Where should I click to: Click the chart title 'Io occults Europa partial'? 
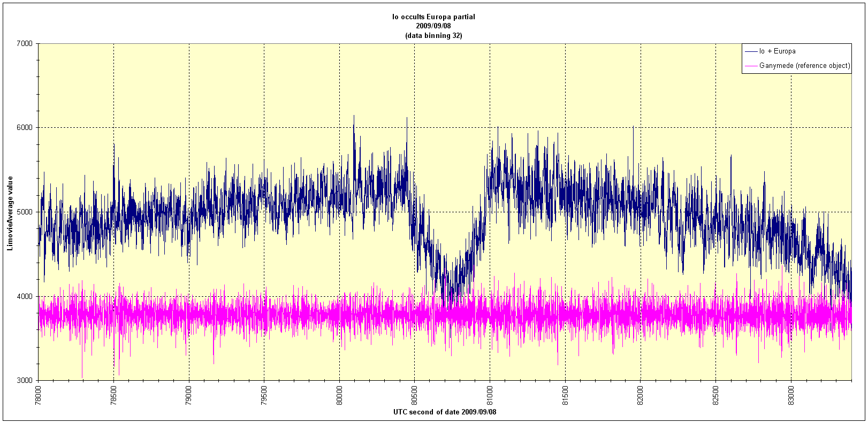(x=433, y=17)
